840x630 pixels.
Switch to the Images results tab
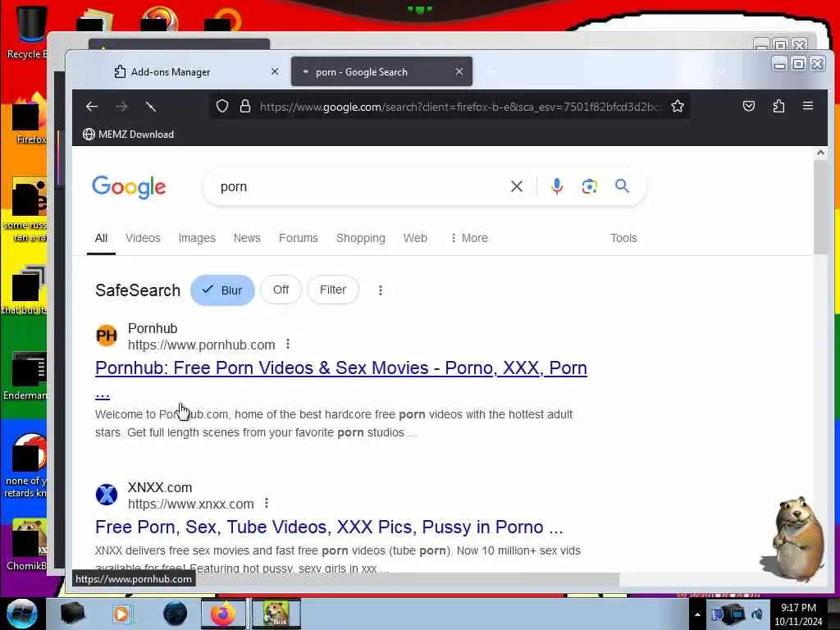coord(197,238)
